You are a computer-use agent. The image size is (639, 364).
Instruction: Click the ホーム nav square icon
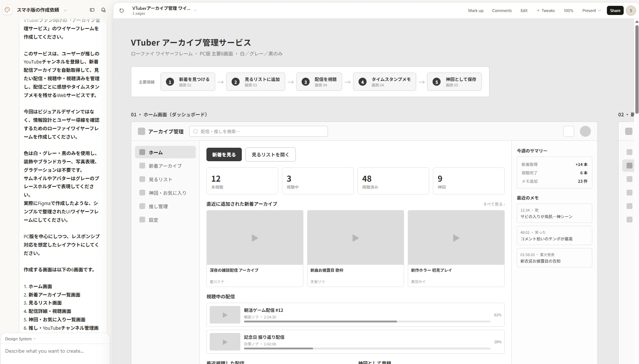tap(142, 152)
